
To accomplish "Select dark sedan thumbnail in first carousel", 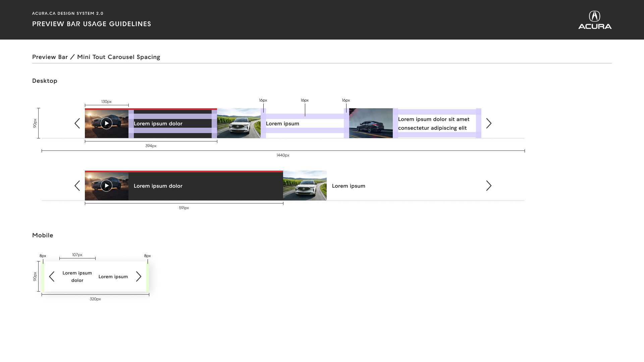I will 371,123.
